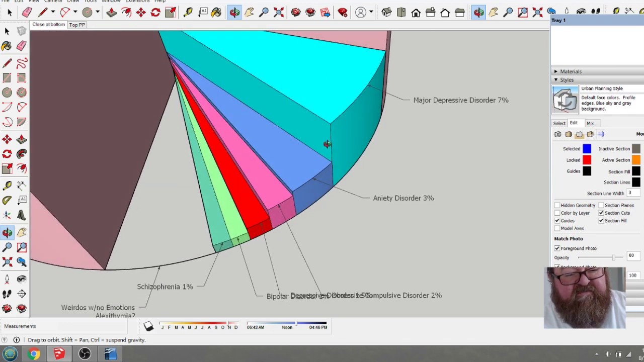Open Face settings in Styles Edit tab
This screenshot has height=362, width=644.
[x=569, y=134]
